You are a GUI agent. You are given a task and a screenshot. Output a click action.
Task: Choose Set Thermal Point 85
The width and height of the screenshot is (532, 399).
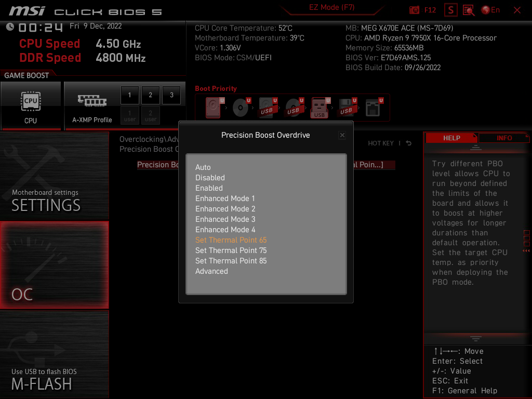coord(231,261)
